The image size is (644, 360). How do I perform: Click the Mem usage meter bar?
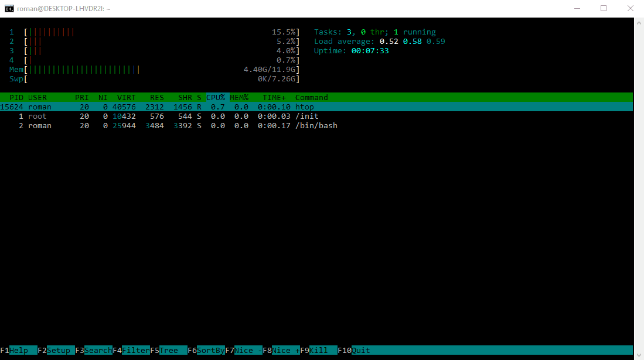pos(162,70)
